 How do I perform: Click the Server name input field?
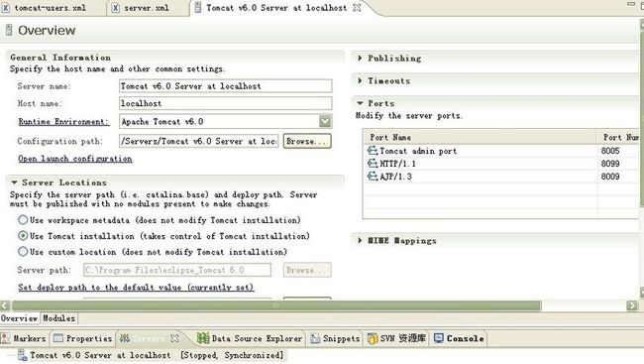[x=225, y=86]
